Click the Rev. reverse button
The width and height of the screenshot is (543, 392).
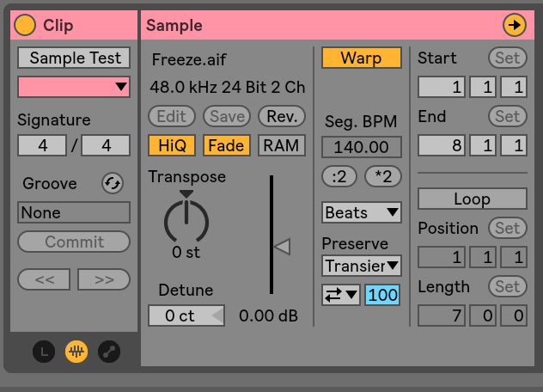pyautogui.click(x=282, y=116)
